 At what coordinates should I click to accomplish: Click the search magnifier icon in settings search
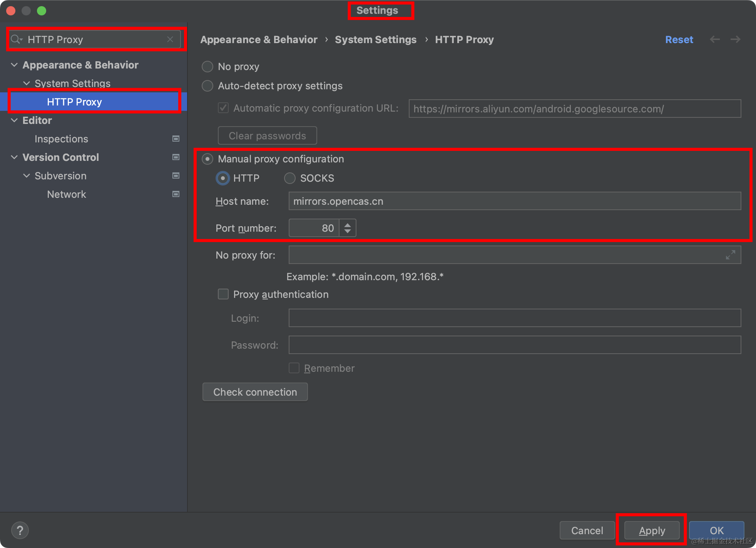coord(16,39)
